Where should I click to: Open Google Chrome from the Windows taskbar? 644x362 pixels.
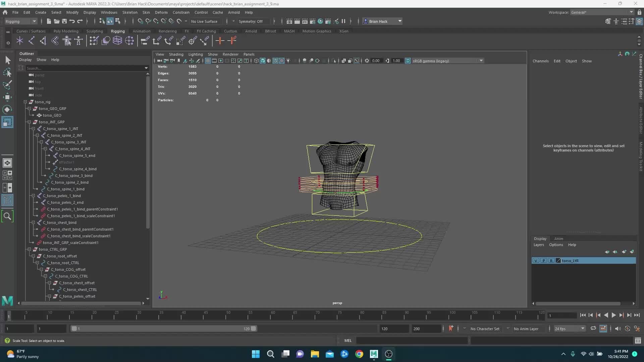coord(359,354)
